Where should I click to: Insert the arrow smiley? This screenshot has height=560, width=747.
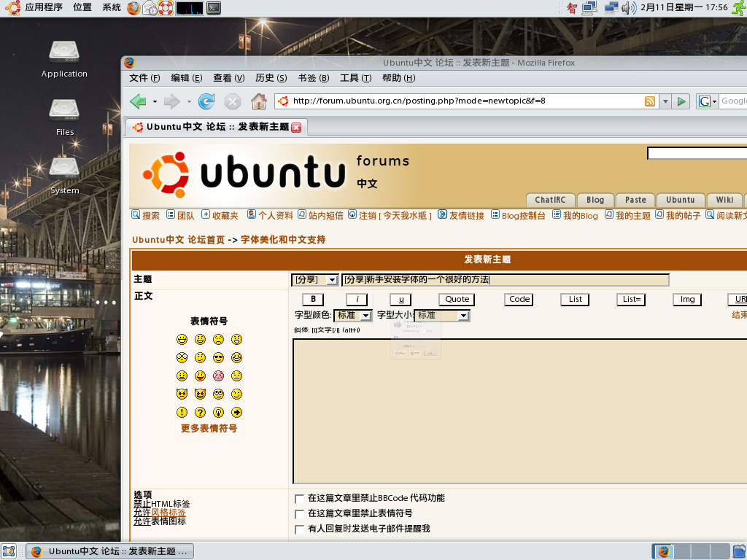point(237,413)
